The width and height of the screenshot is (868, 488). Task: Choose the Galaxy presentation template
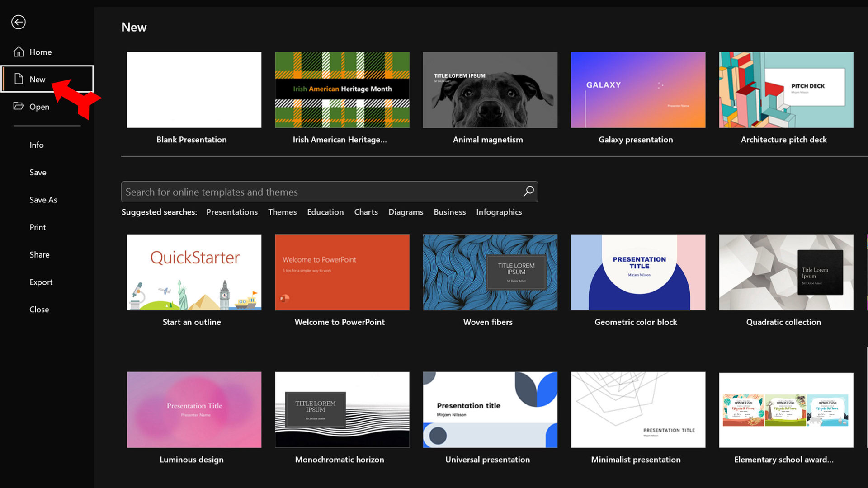[638, 90]
